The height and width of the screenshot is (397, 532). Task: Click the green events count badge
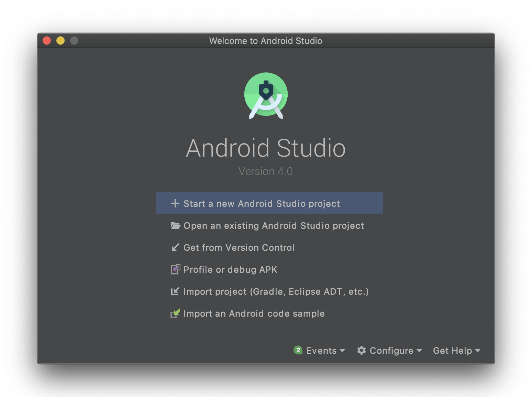pos(298,350)
